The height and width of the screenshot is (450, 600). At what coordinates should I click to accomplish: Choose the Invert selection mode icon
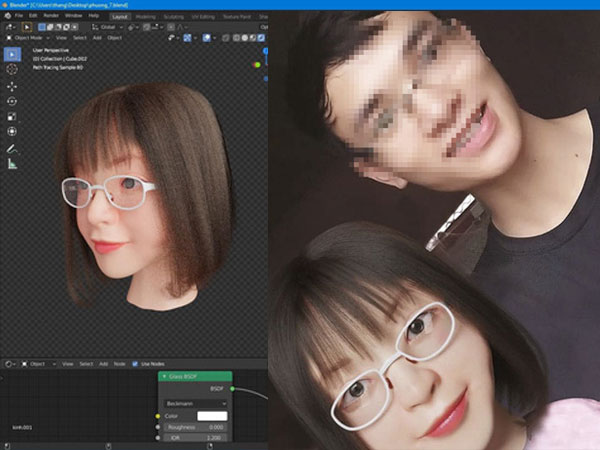(x=66, y=27)
